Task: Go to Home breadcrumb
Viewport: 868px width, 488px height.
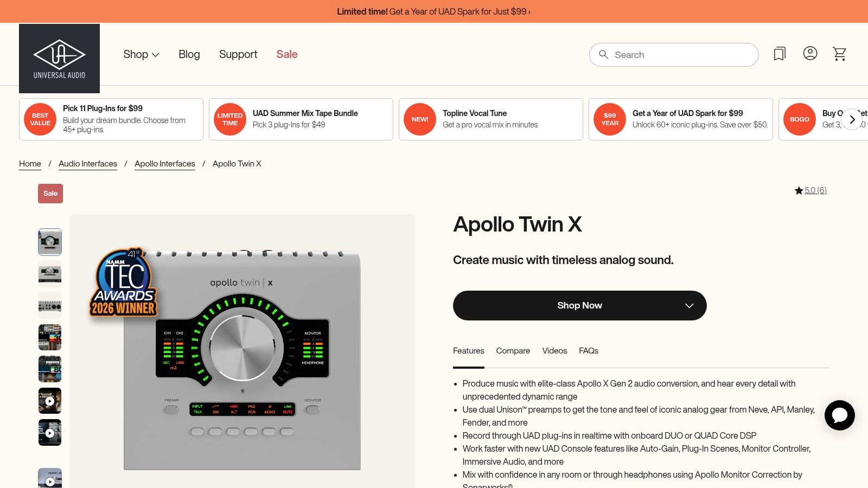Action: (30, 164)
